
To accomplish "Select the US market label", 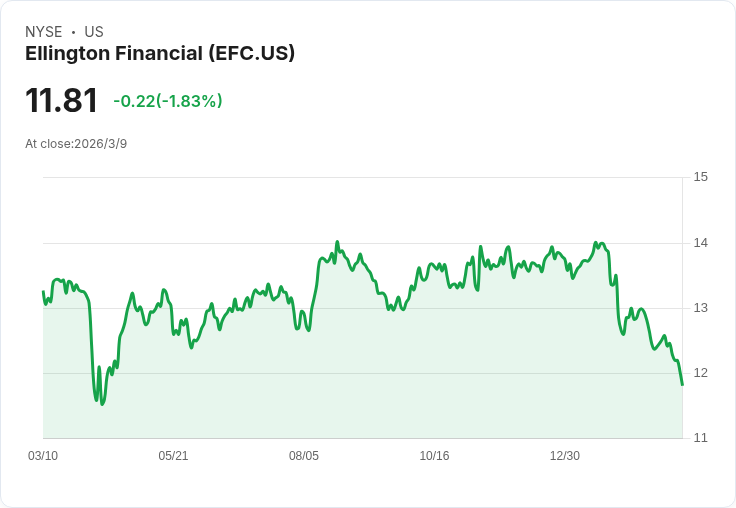I will (x=94, y=32).
